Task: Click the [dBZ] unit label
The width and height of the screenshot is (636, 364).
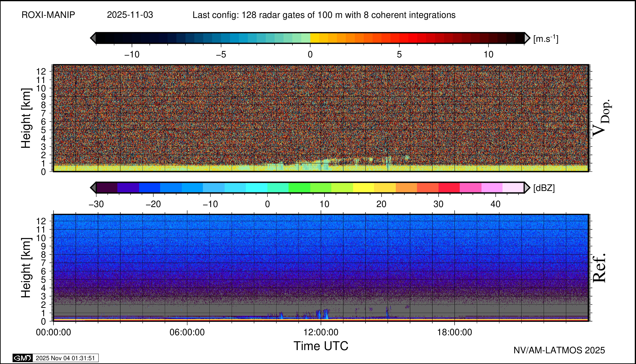Action: (x=544, y=188)
